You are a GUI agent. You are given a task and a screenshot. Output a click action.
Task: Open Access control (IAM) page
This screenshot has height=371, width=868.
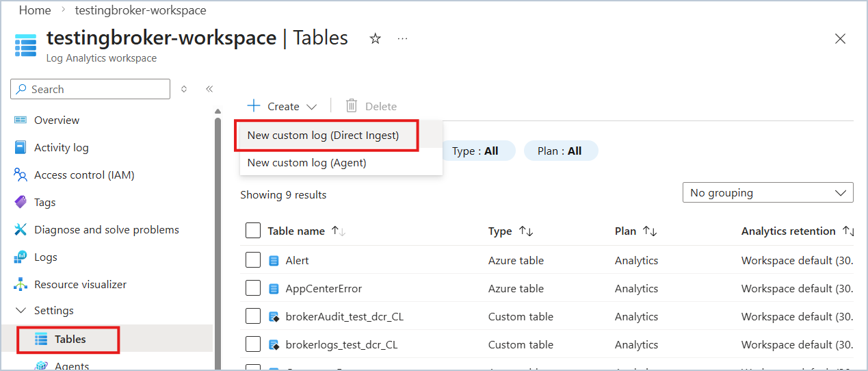(84, 175)
